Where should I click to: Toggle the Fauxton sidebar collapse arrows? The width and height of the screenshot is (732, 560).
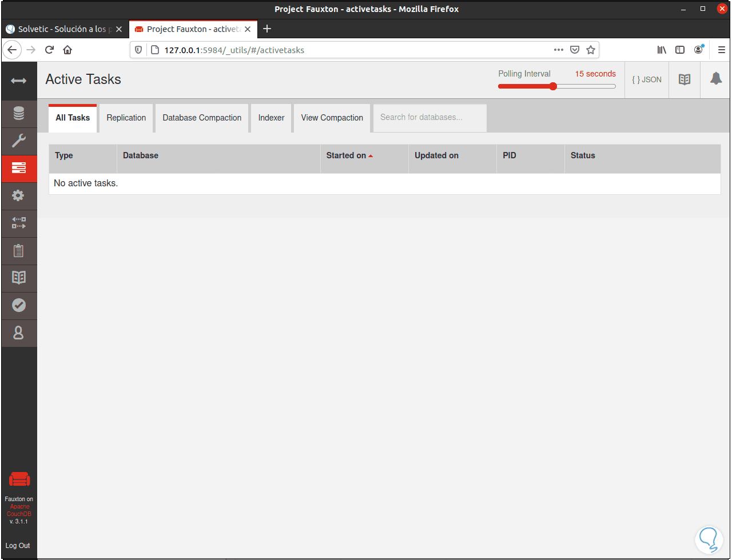pyautogui.click(x=19, y=81)
